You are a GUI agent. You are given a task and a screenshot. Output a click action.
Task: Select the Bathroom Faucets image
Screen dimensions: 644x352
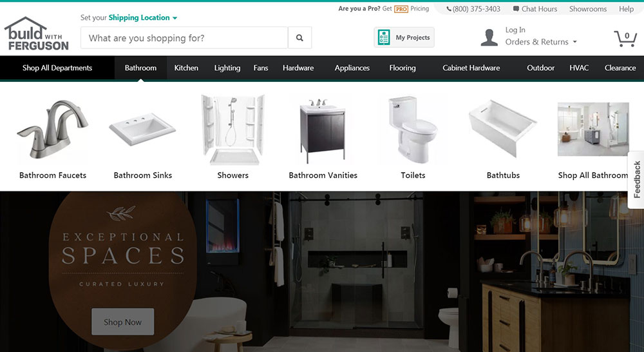coord(53,130)
